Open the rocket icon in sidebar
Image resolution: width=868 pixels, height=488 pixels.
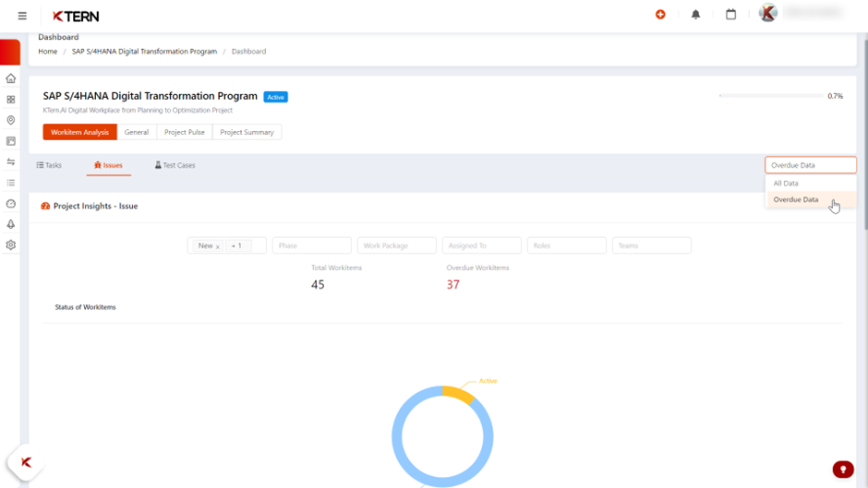pyautogui.click(x=10, y=224)
